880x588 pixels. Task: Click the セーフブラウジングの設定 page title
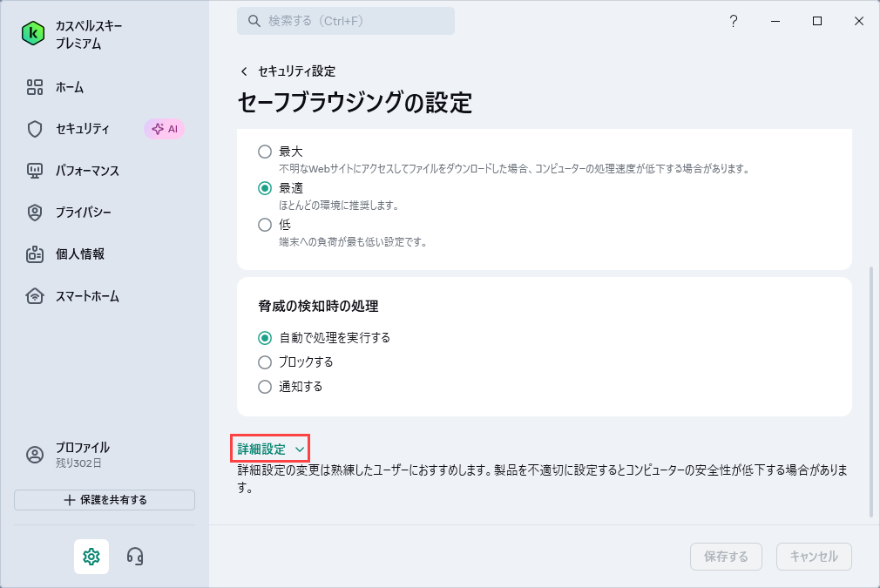(355, 103)
